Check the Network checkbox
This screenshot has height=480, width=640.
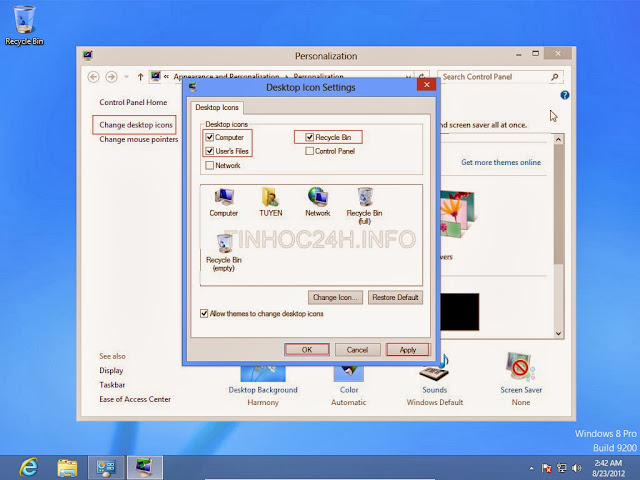click(210, 165)
